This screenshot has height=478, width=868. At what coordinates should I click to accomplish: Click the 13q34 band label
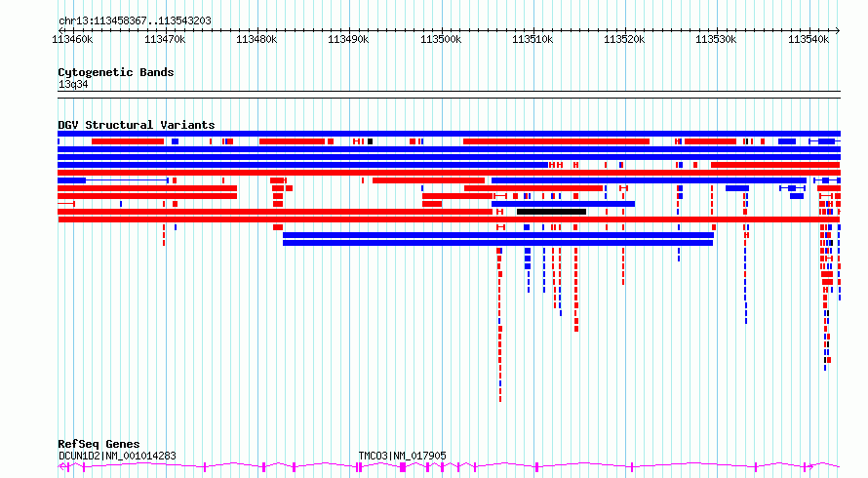pos(73,85)
